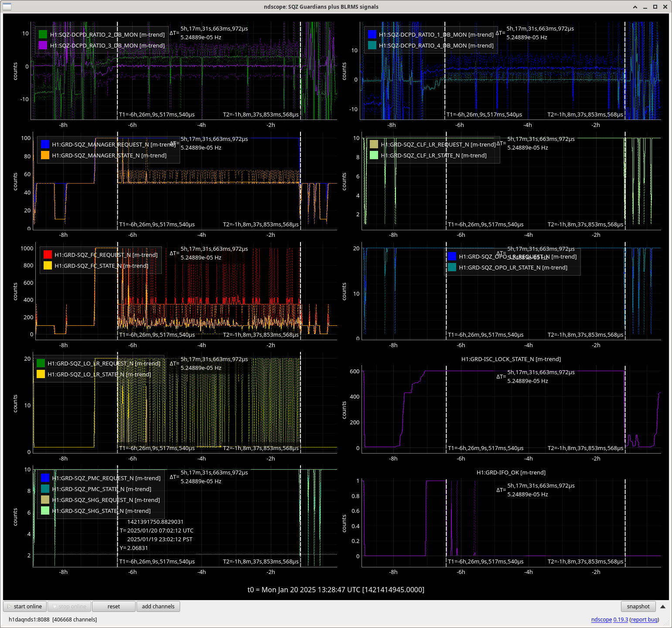Click blue swatch for GRD-SQZ_PMC_REQUEST_N
Screen dimensions: 672x628
(x=45, y=478)
